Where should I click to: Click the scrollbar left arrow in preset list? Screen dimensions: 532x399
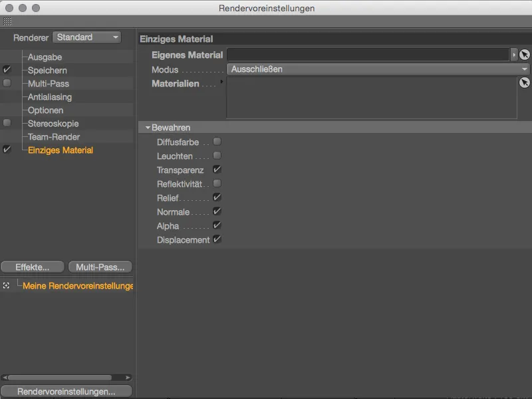point(5,378)
